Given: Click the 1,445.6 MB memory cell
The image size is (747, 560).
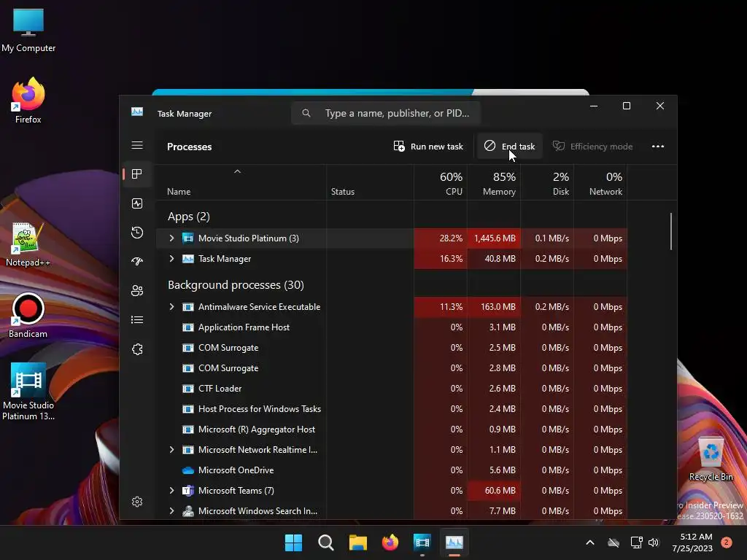Looking at the screenshot, I should click(x=494, y=238).
